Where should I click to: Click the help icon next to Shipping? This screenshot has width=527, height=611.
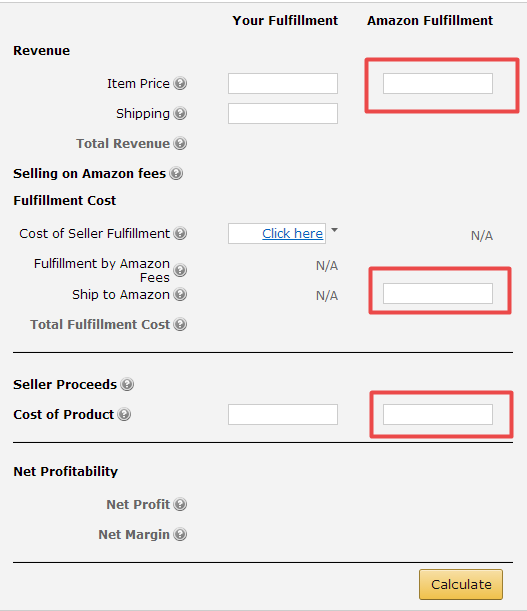tap(180, 113)
